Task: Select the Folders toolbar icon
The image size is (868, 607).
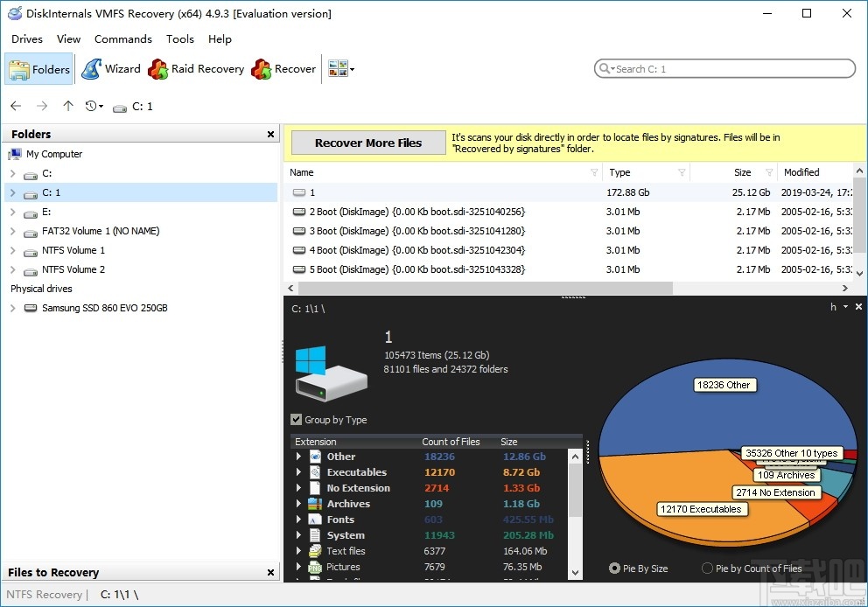Action: pyautogui.click(x=38, y=69)
